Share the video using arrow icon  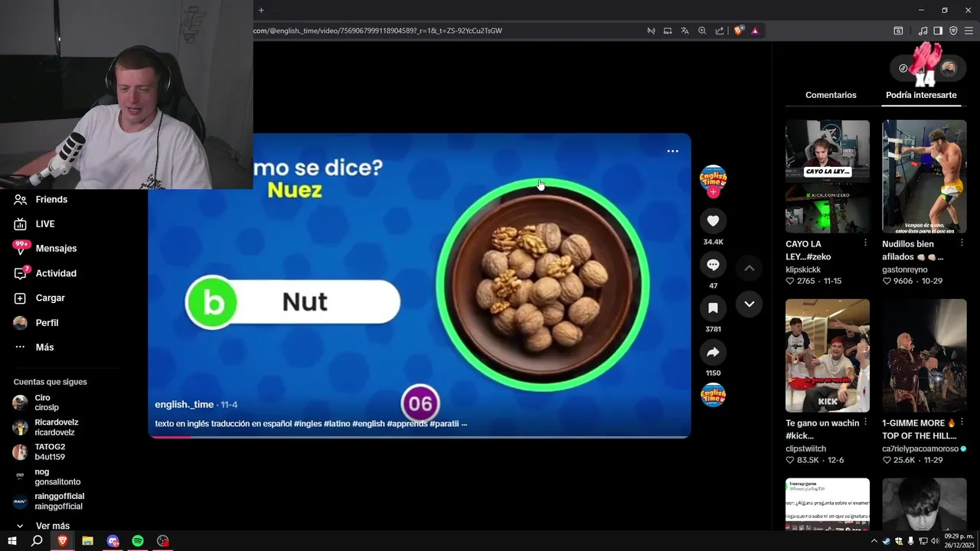pos(713,352)
